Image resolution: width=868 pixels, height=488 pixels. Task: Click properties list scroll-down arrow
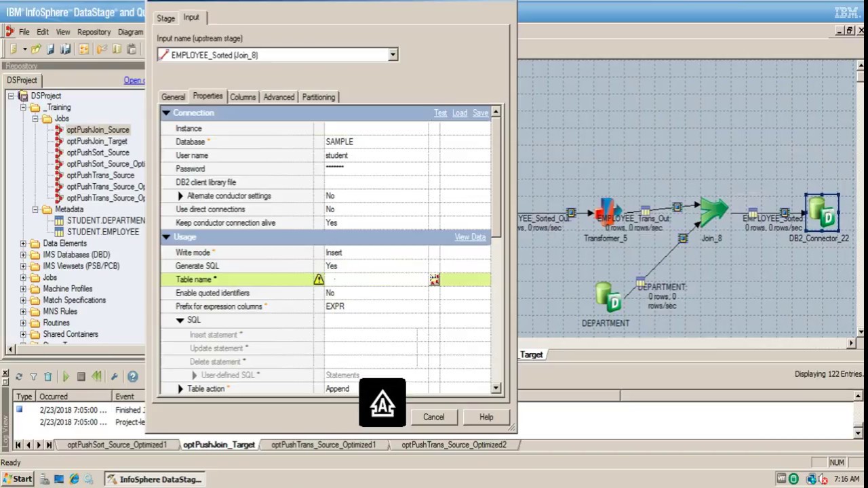[496, 388]
